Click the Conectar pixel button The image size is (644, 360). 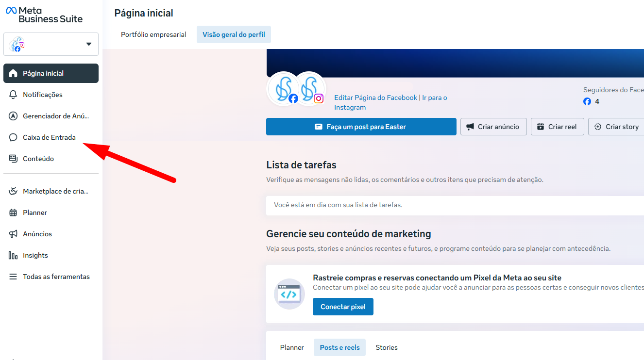click(x=343, y=307)
